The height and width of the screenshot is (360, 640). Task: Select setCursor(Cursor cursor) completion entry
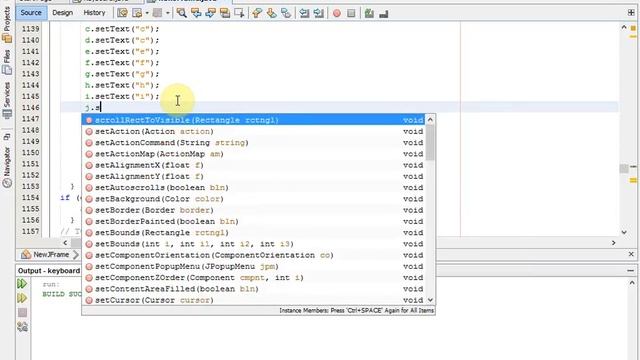point(253,300)
